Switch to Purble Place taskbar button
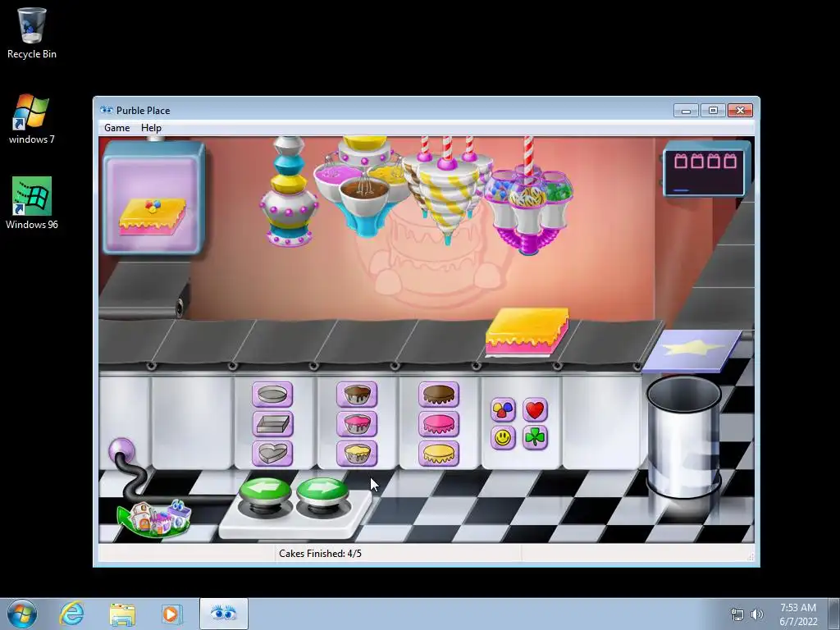 tap(224, 614)
